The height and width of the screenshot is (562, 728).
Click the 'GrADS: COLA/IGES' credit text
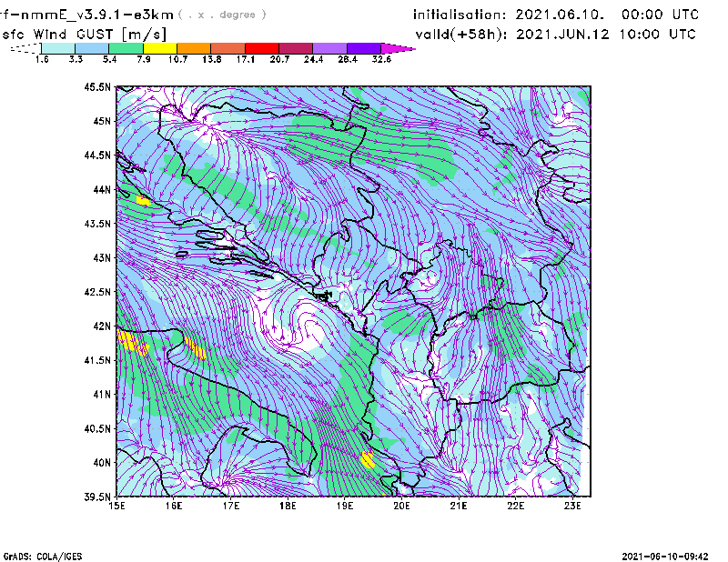[x=43, y=557]
